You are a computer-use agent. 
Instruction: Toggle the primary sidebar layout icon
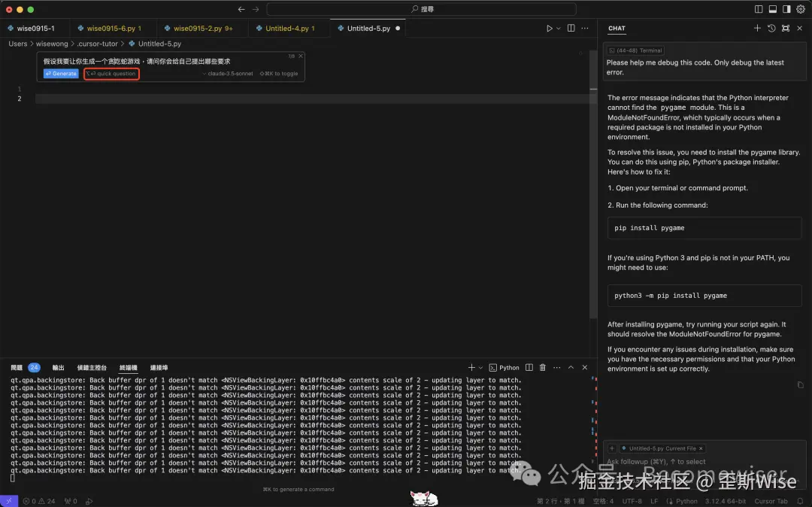pos(759,9)
